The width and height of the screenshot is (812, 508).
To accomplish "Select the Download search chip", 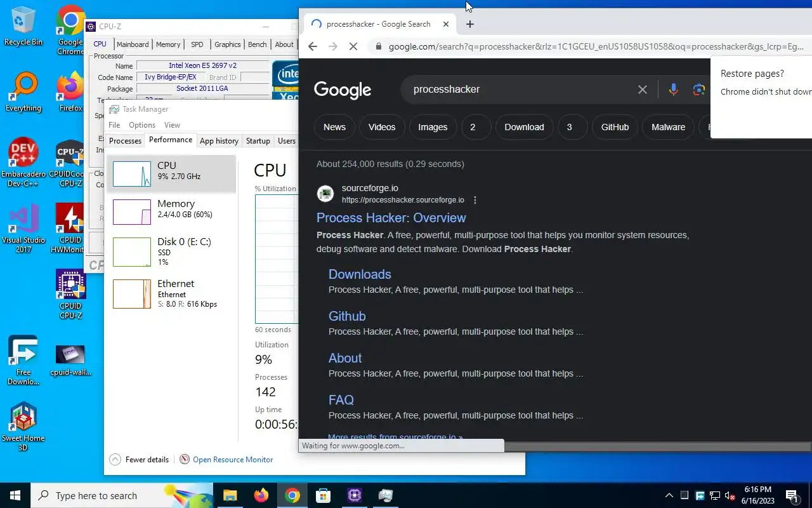I will pos(524,127).
